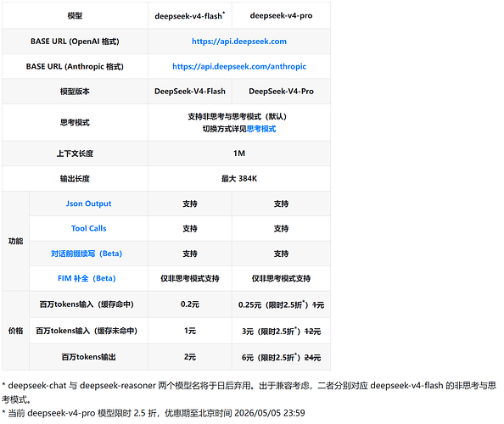Open the Tool Calls link

(89, 228)
